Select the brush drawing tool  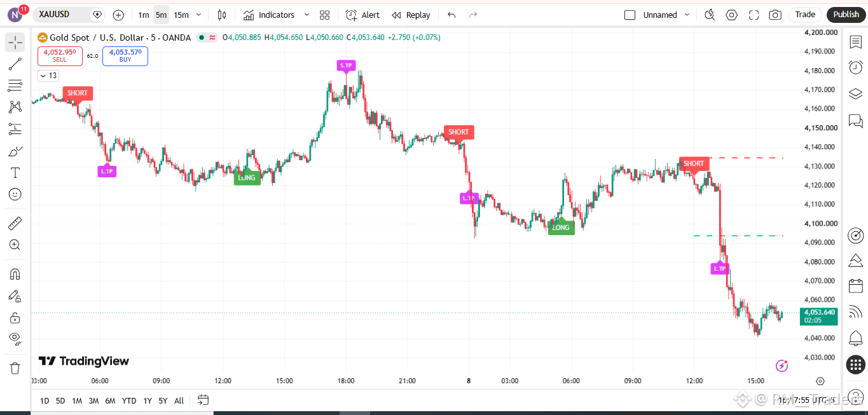point(15,151)
